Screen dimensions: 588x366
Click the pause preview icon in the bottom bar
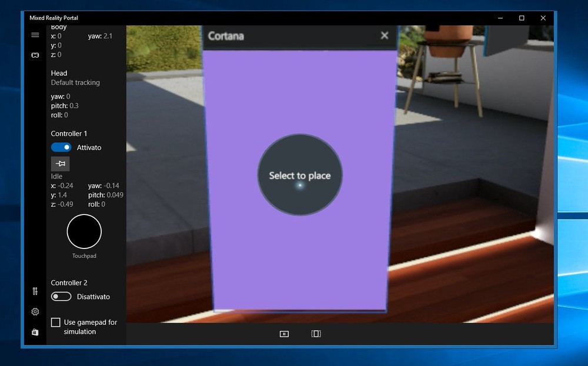coord(284,334)
